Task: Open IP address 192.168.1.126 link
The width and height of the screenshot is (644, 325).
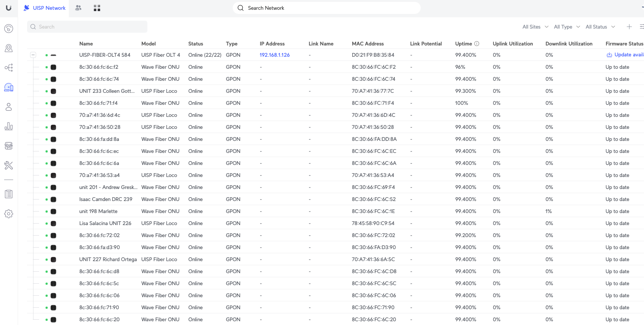Action: [x=274, y=55]
